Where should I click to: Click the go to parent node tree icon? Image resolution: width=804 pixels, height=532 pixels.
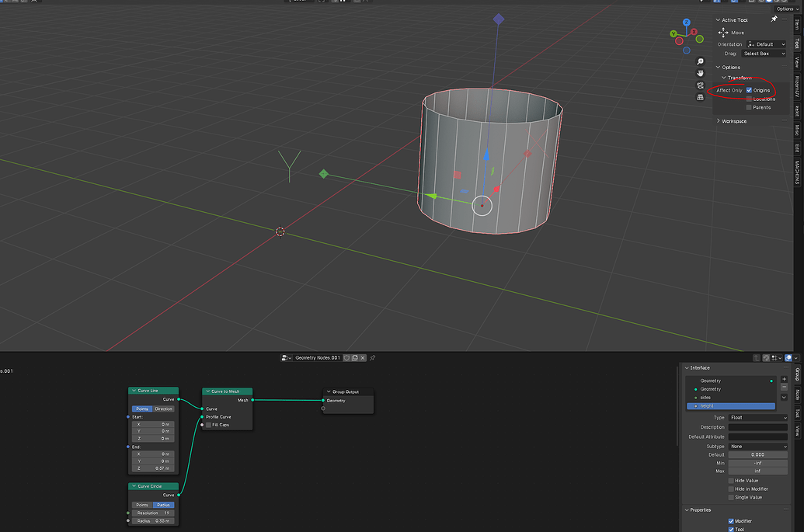coord(757,358)
